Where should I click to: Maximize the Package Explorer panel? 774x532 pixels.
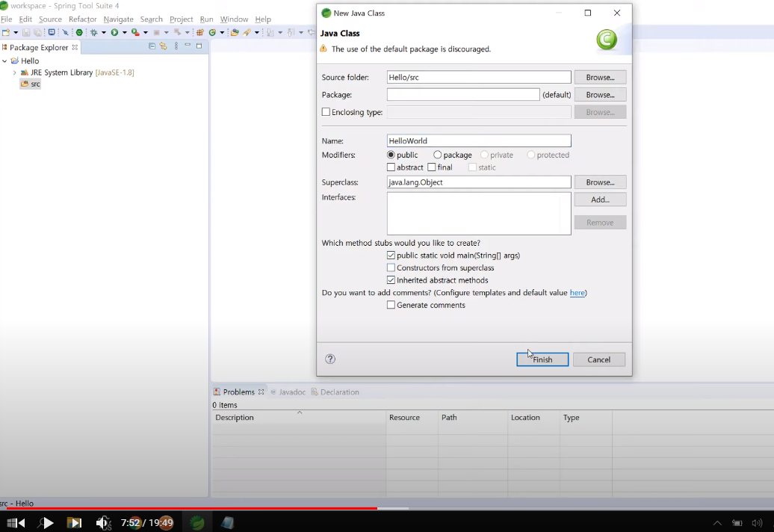[199, 46]
